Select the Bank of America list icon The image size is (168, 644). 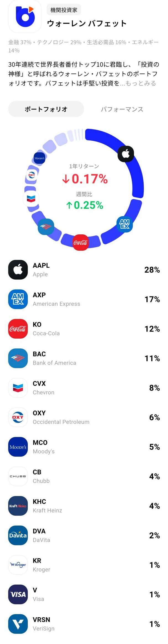coord(18,358)
